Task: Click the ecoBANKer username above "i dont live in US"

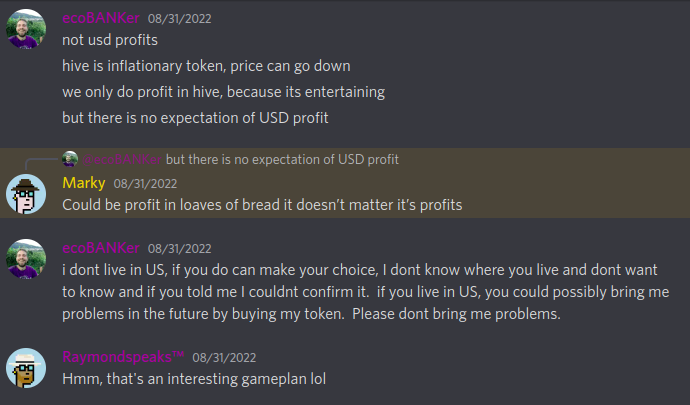Action: 100,247
